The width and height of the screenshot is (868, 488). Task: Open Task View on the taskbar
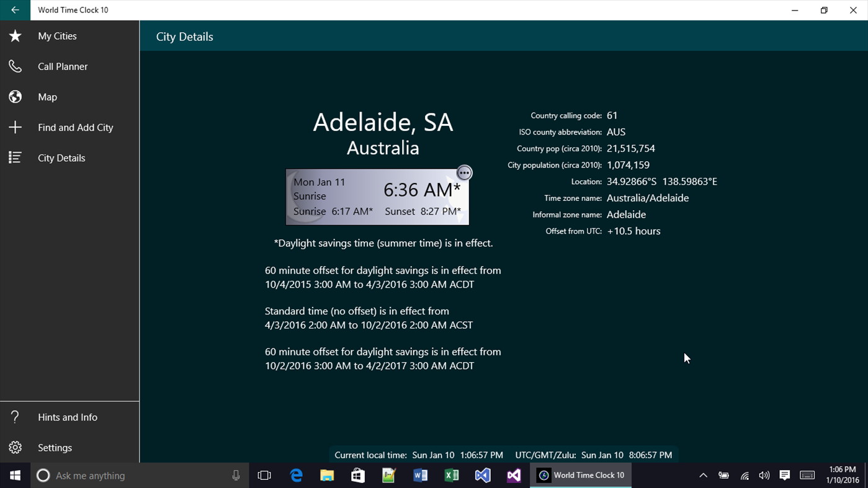pos(264,476)
